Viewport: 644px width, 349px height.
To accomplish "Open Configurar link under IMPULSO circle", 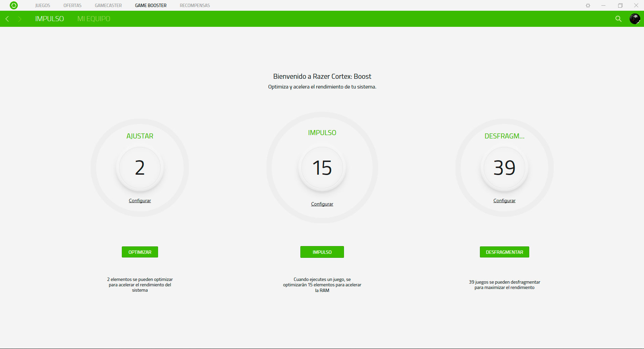I will pyautogui.click(x=322, y=204).
